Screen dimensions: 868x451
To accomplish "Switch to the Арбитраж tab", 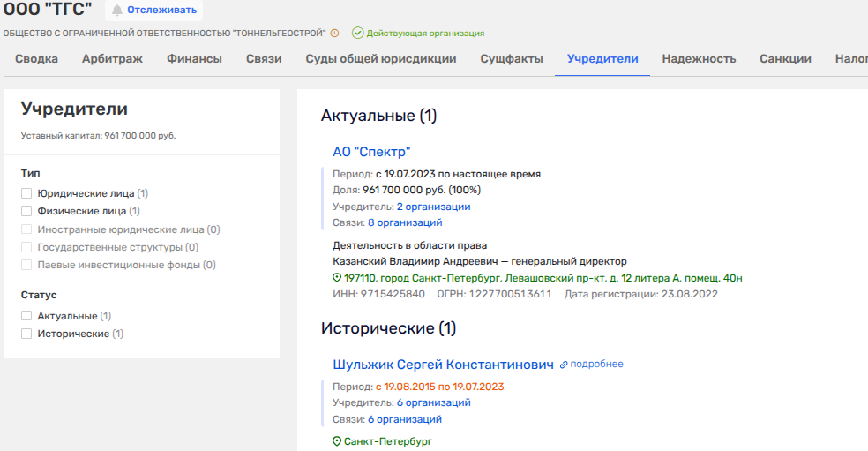I will pos(112,59).
